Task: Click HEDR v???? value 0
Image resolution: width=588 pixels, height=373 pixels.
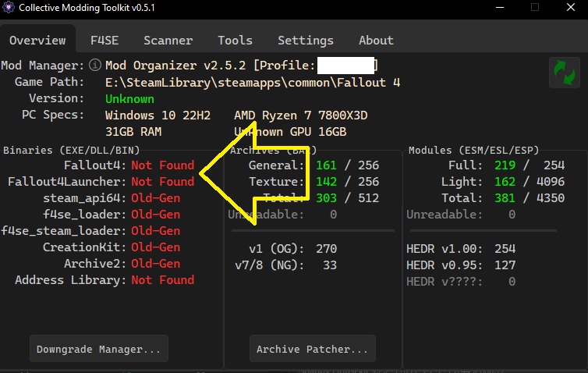Action: coord(512,282)
